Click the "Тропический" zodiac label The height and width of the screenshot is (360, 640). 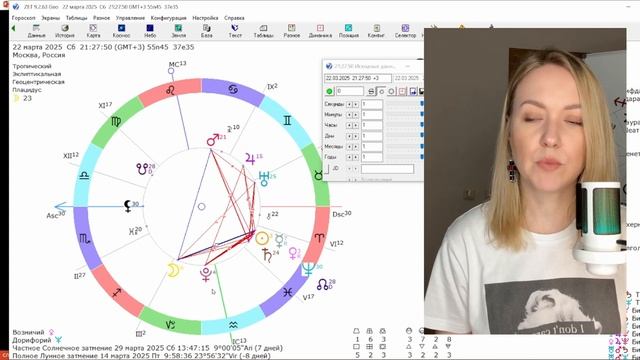click(32, 66)
